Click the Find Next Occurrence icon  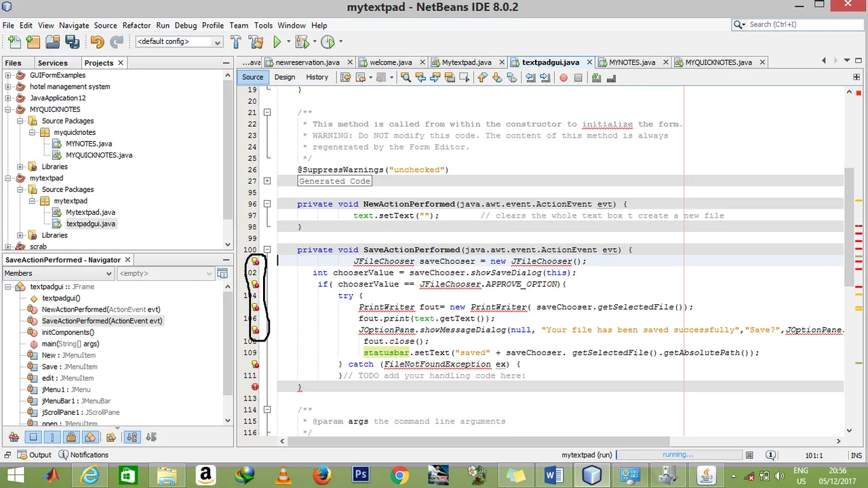tap(435, 77)
